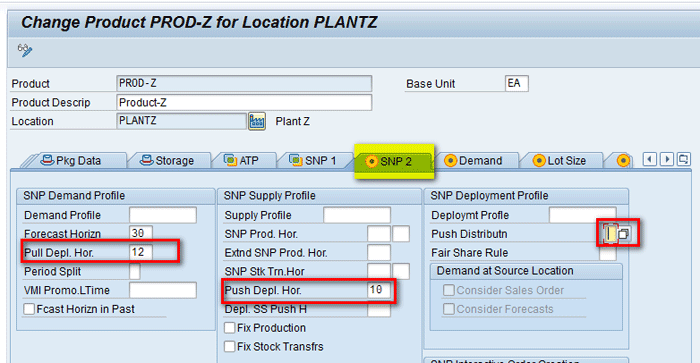The image size is (700, 363).
Task: Open the tab list overview icon
Action: [x=683, y=159]
